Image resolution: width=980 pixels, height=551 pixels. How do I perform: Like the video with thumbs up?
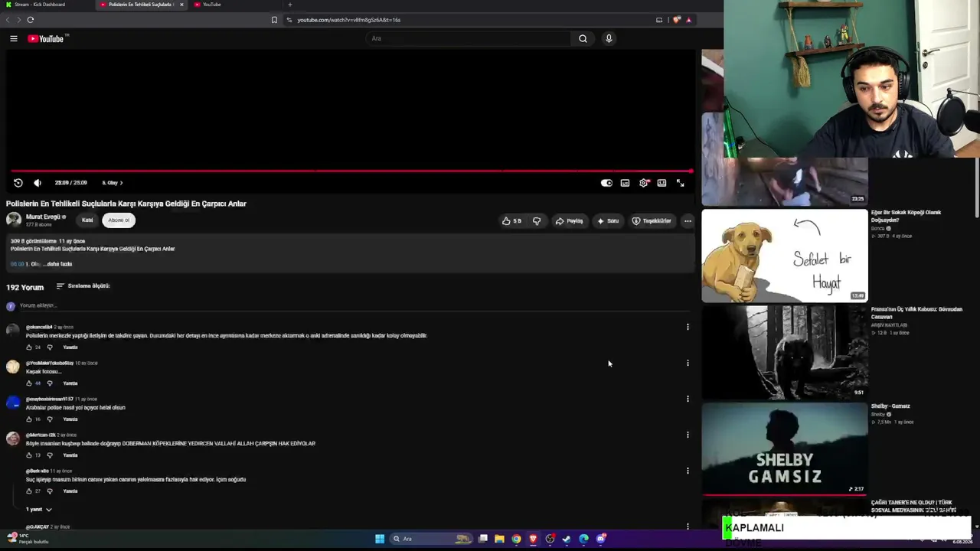511,221
